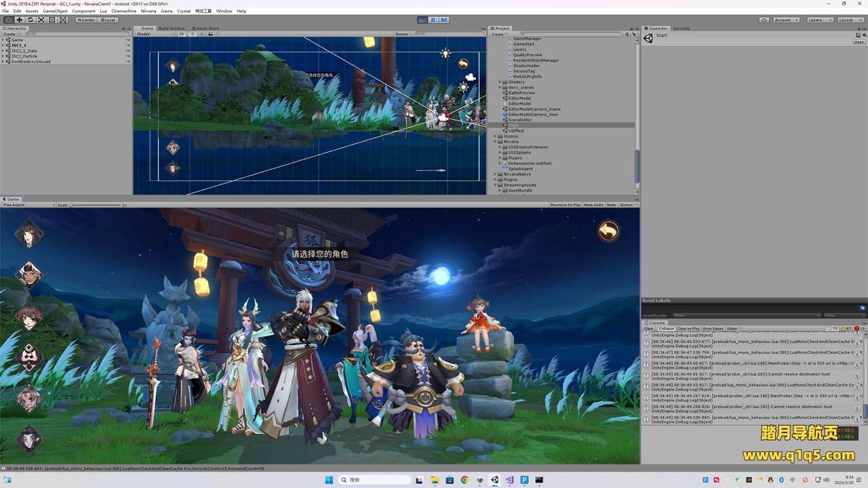The width and height of the screenshot is (868, 488).
Task: Click the Pause button
Action: 433,20
